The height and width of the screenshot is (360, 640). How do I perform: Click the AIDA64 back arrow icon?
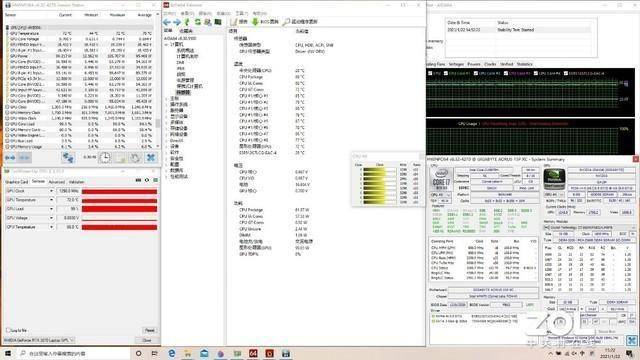(x=167, y=22)
